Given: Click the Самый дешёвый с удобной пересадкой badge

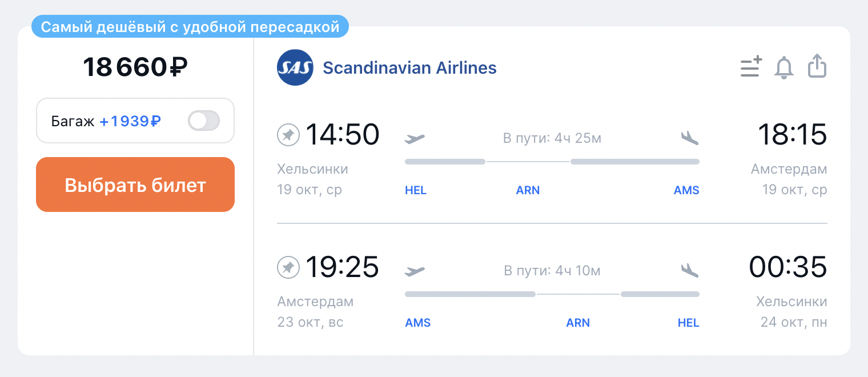Looking at the screenshot, I should 190,27.
